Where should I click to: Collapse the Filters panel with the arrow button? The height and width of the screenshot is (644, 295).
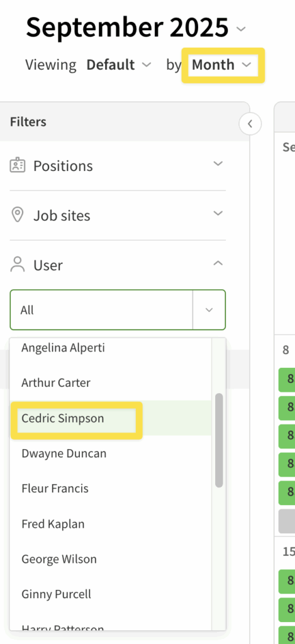[x=250, y=124]
